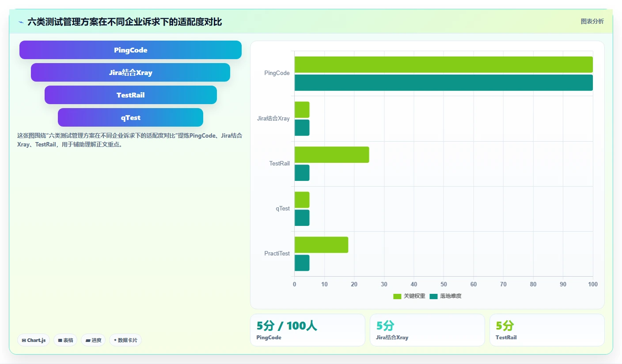Click the PractiTest y-axis label

point(277,254)
